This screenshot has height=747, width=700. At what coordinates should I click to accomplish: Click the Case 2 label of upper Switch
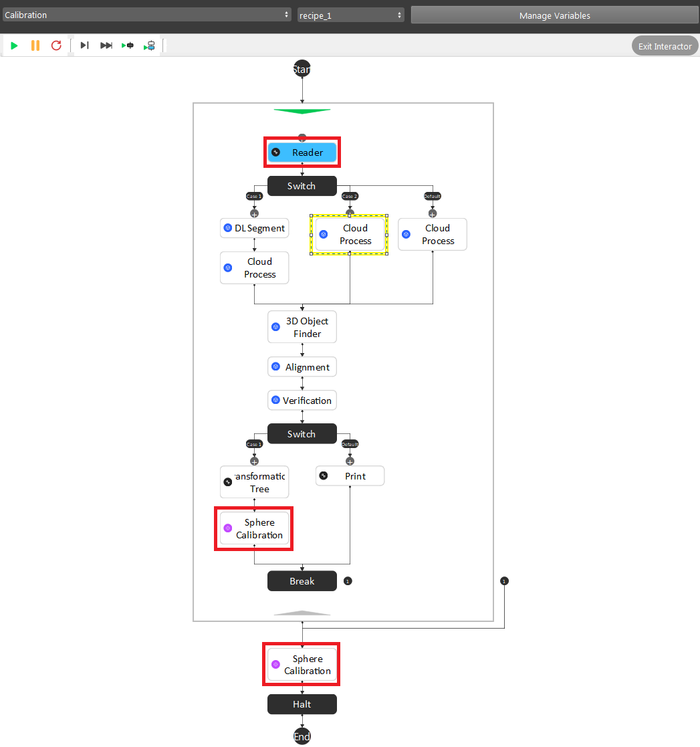tap(350, 196)
